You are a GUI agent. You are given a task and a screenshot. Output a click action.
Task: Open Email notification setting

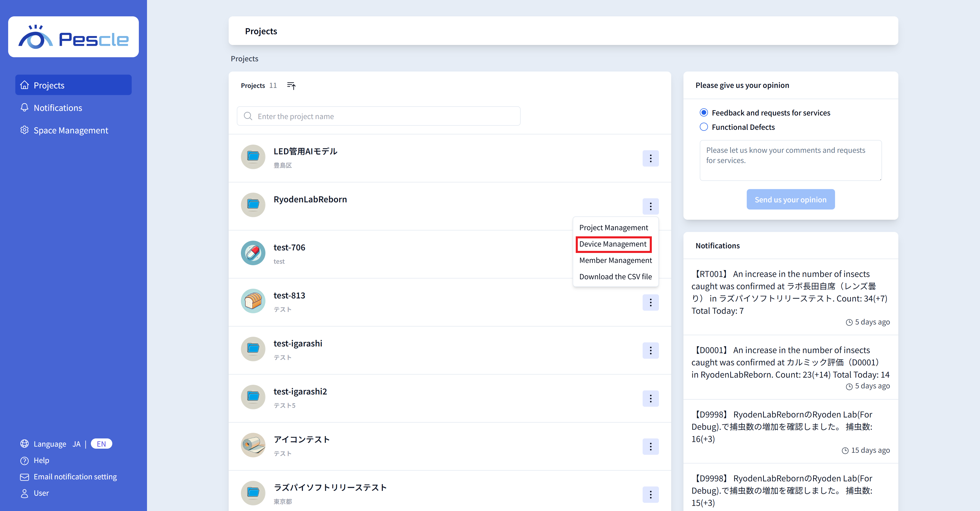[x=75, y=477]
